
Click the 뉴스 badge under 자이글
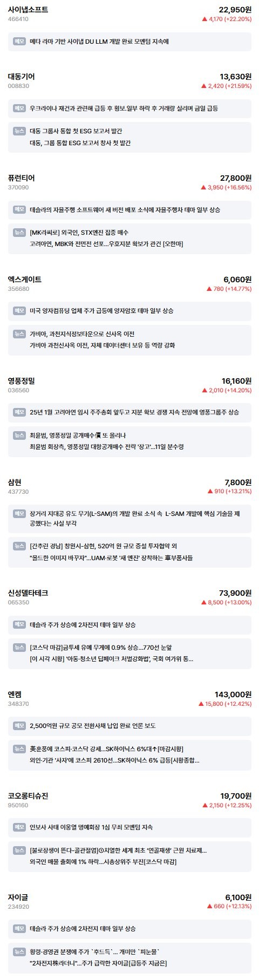(19, 951)
